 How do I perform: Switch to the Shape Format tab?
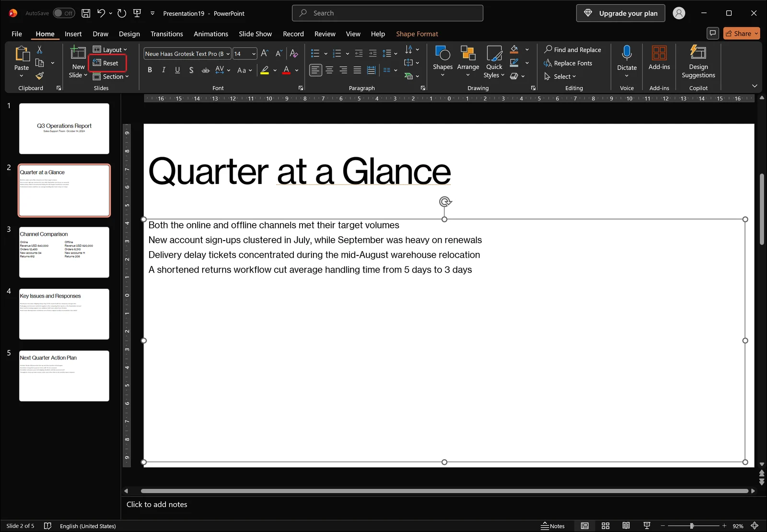tap(417, 34)
